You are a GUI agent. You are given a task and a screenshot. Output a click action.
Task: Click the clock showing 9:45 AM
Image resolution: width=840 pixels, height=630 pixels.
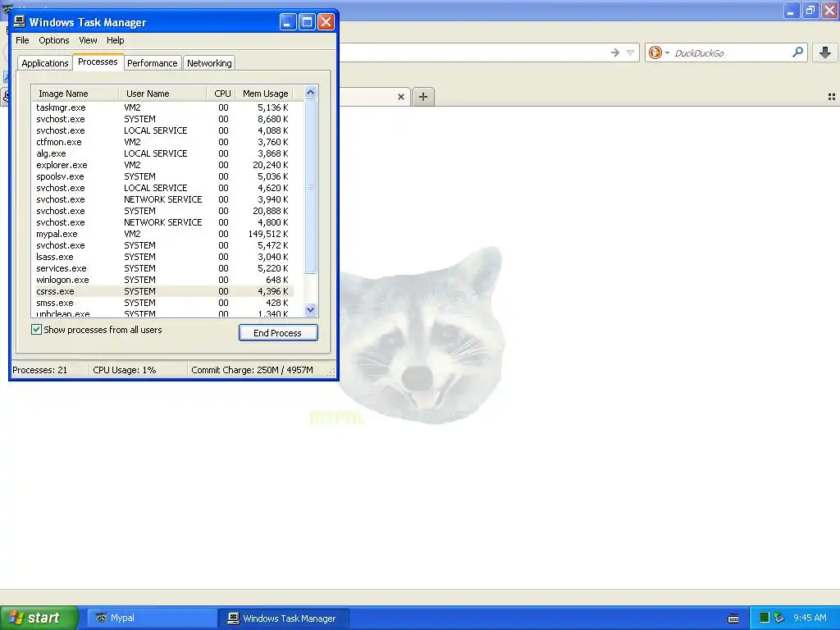810,618
